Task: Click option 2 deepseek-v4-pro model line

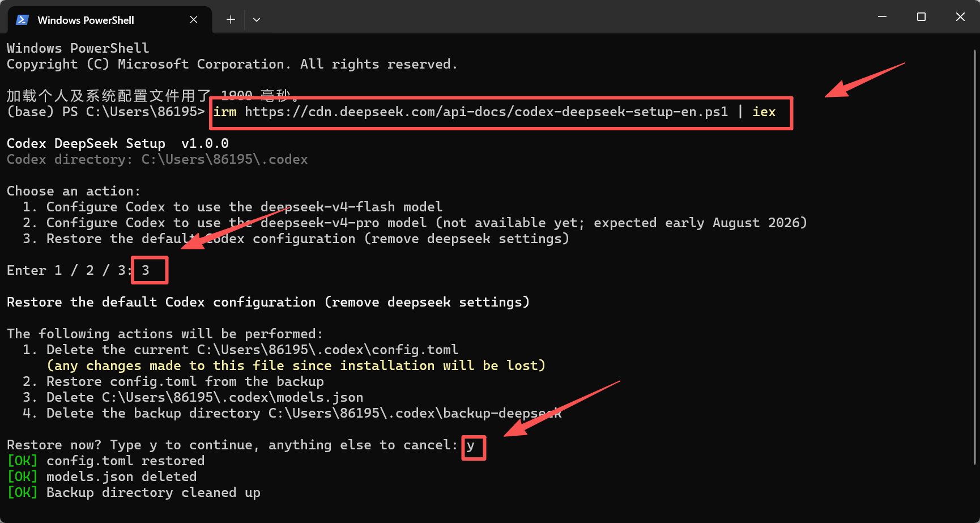Action: 415,223
